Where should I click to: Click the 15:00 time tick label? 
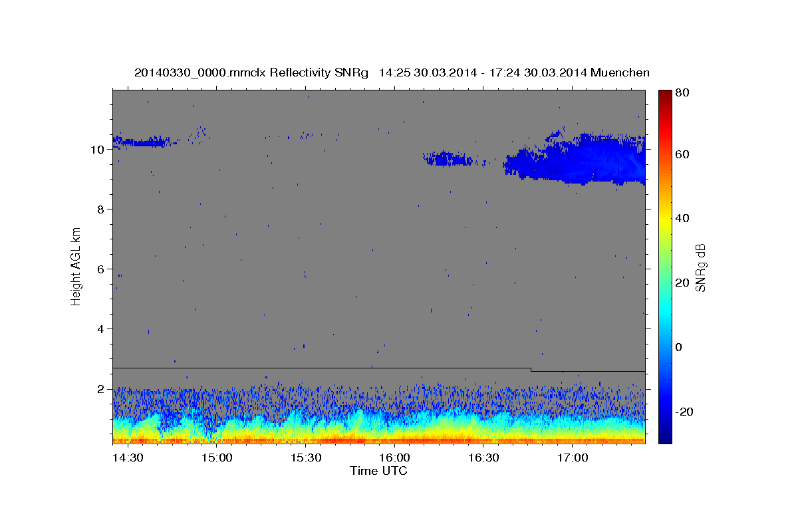[x=216, y=458]
